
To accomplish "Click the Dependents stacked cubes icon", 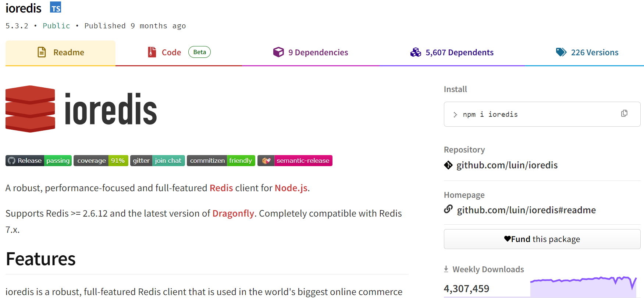I will click(x=416, y=52).
